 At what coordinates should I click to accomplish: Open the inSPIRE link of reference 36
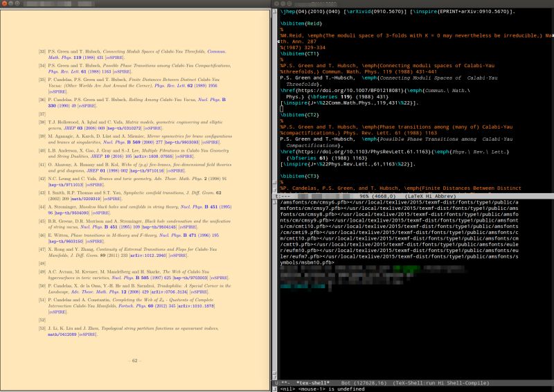(x=88, y=106)
